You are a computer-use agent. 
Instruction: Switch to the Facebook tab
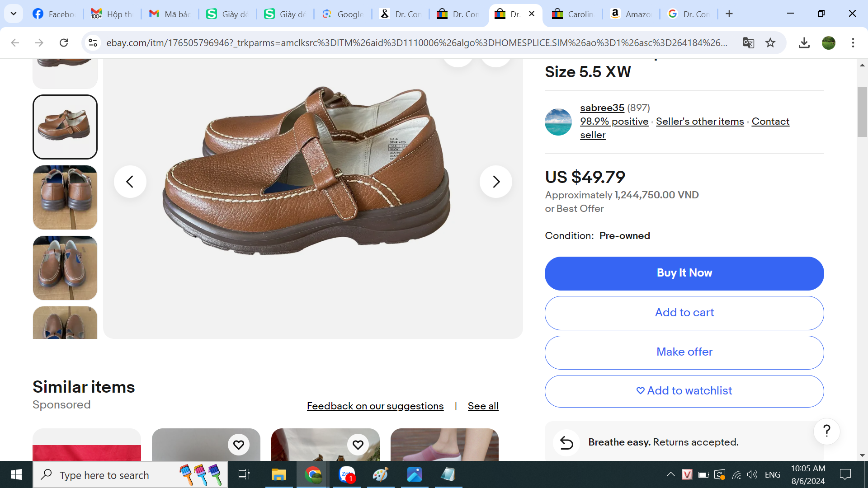pyautogui.click(x=54, y=14)
